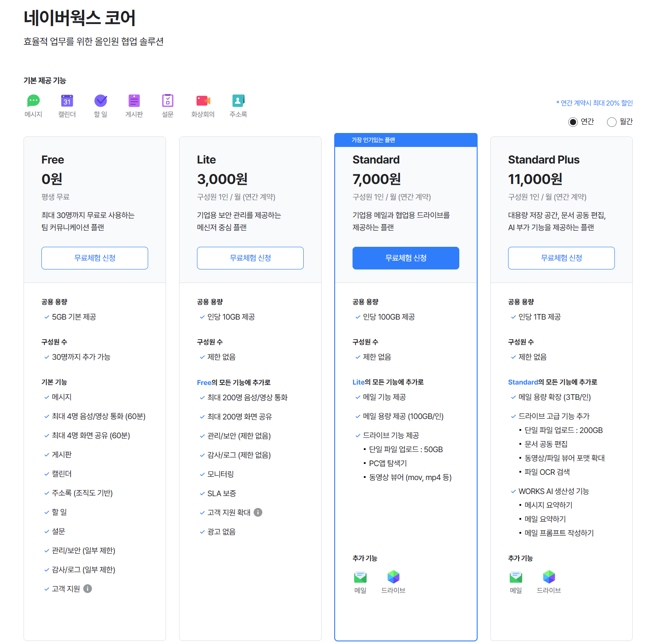Click '최대 4명 음성/영상 통화 (60분)' item
The width and height of the screenshot is (658, 644).
coord(99,416)
